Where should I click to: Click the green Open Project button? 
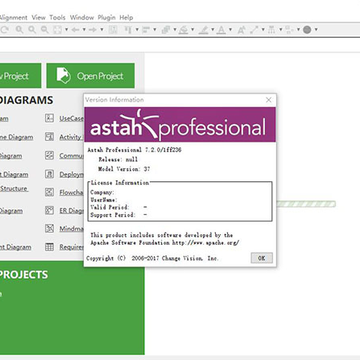pos(90,76)
